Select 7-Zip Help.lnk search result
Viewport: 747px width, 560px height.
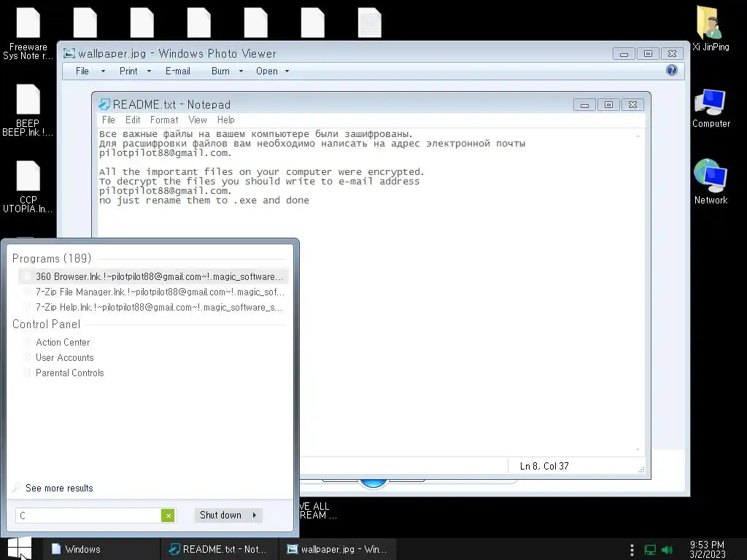point(153,307)
